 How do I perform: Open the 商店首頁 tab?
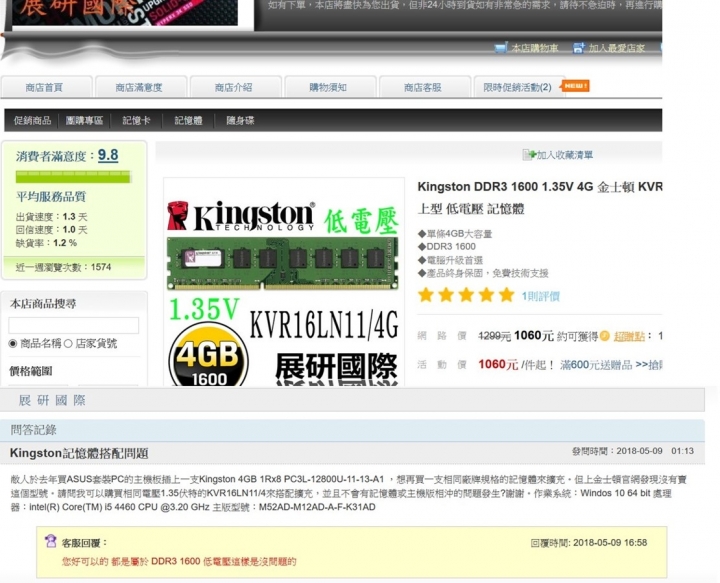46,87
